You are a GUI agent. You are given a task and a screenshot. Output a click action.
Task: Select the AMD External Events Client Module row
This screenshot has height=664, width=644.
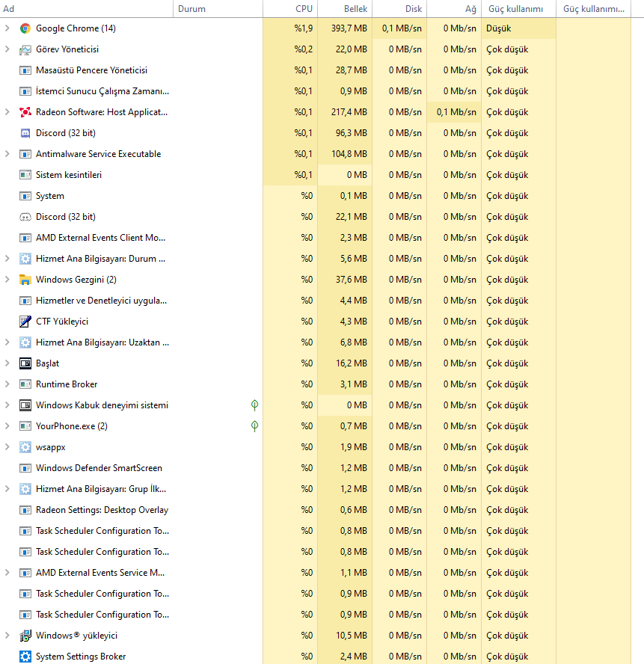coord(315,238)
